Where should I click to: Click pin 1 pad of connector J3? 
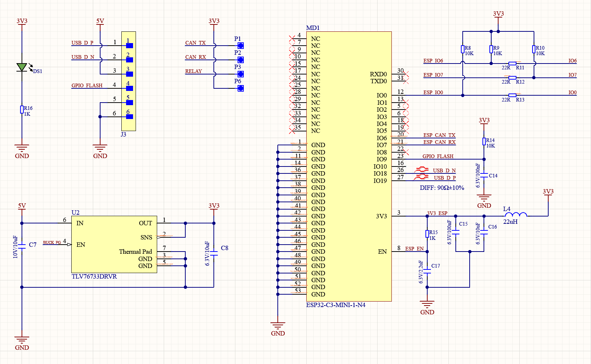129,46
